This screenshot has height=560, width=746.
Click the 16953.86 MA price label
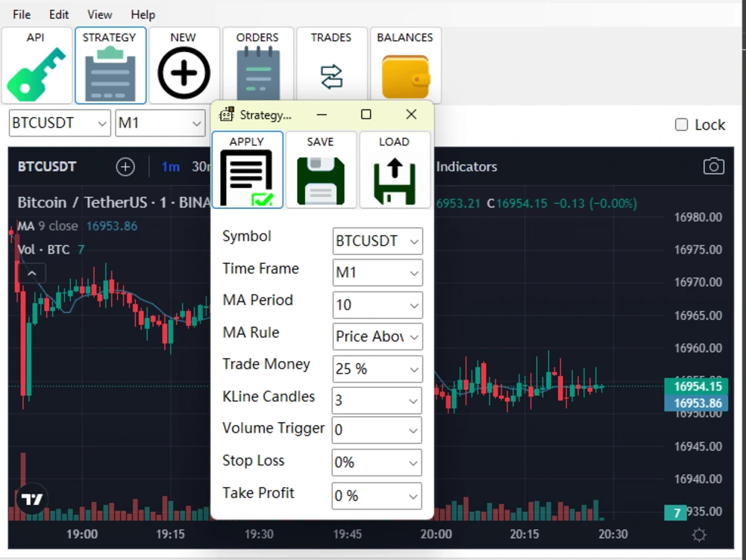click(x=697, y=403)
